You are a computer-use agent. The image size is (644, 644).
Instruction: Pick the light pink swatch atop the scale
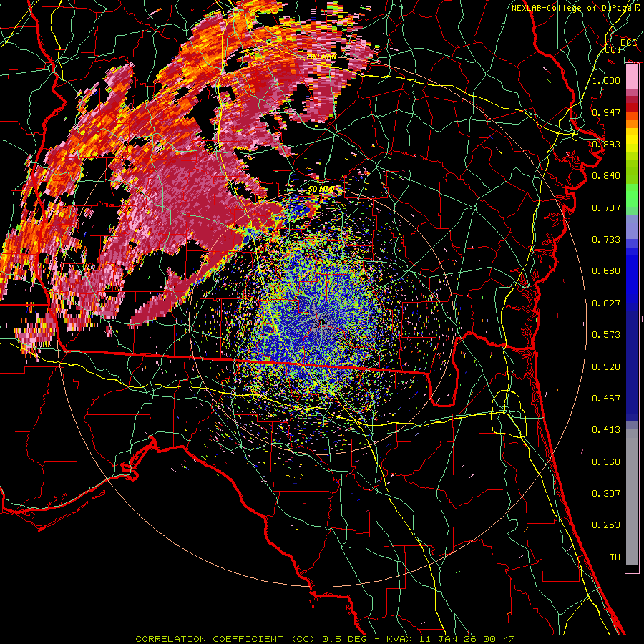coord(632,77)
